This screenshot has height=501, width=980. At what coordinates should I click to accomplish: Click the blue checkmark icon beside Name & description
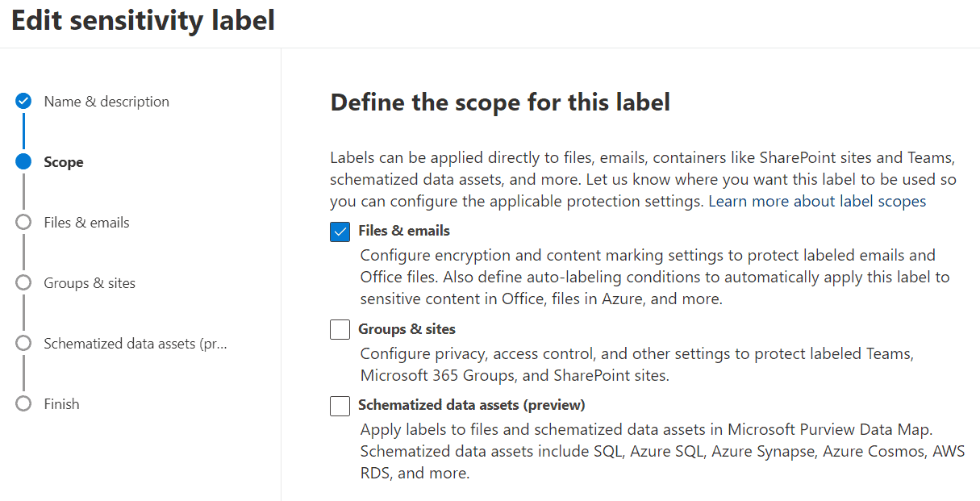pos(23,101)
